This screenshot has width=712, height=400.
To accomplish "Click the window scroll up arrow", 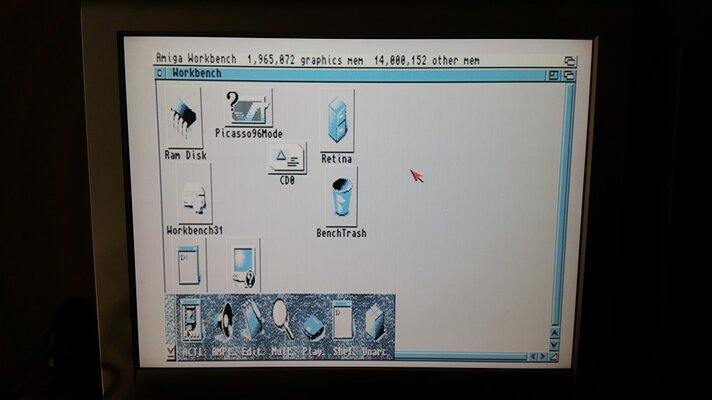I will 554,333.
